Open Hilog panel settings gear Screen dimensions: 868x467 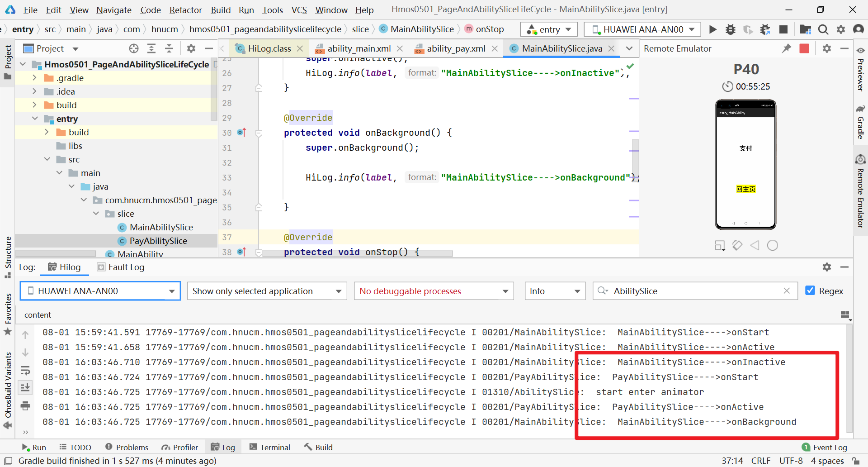(827, 267)
